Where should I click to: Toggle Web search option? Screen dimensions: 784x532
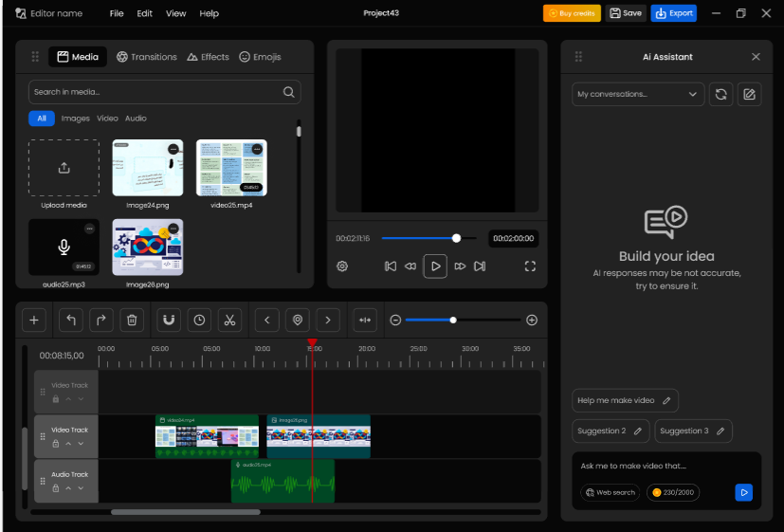click(610, 492)
